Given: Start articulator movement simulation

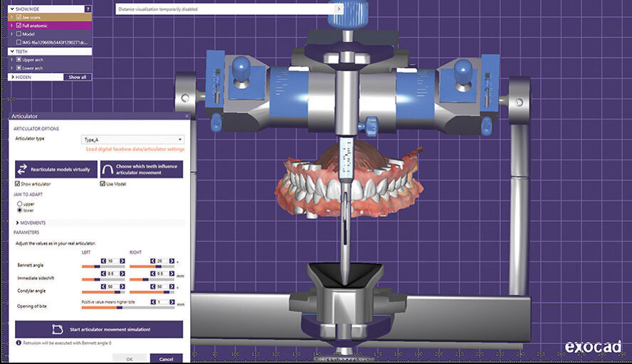Looking at the screenshot, I should 98,329.
